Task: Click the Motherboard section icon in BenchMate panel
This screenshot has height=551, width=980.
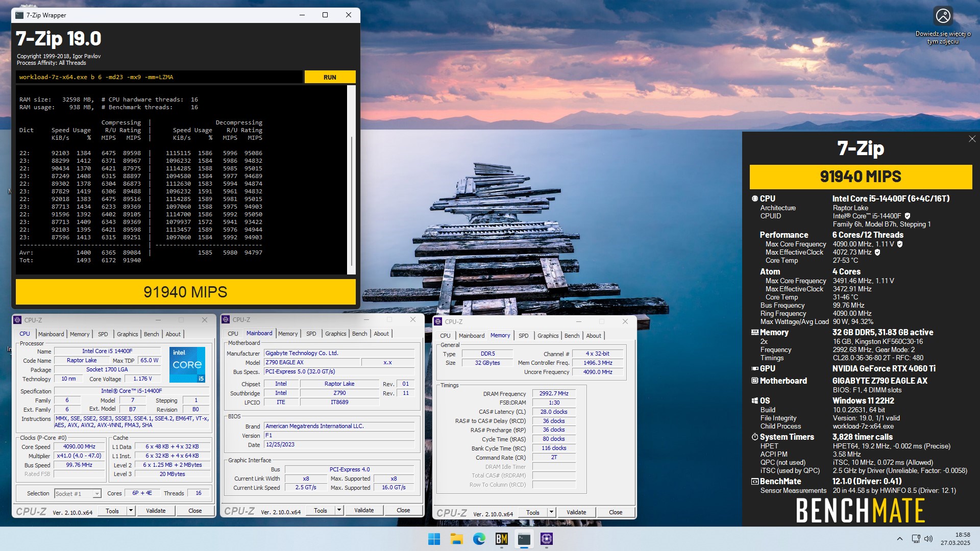Action: click(x=754, y=381)
